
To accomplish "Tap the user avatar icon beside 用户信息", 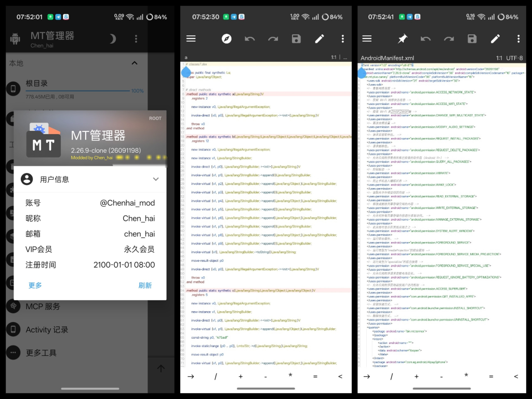I will click(27, 179).
